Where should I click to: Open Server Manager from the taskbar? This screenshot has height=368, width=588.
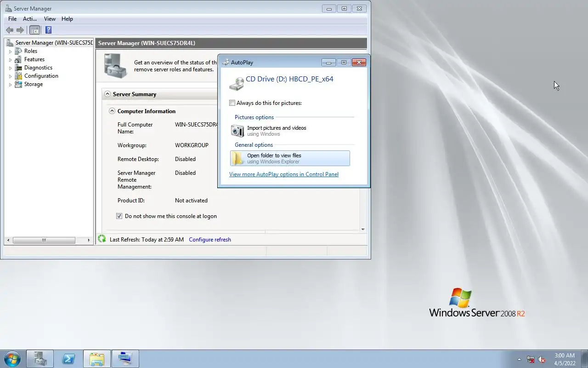tap(40, 359)
